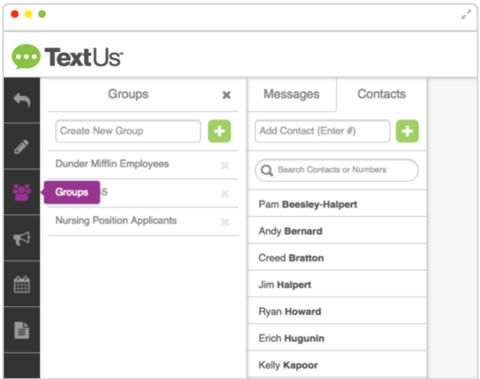Screen dimensions: 480x379
Task: Click green plus beside Create New Group
Action: point(219,131)
